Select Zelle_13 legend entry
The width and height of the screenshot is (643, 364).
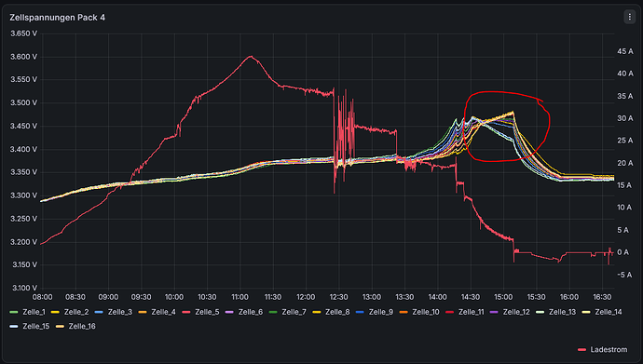(x=555, y=312)
